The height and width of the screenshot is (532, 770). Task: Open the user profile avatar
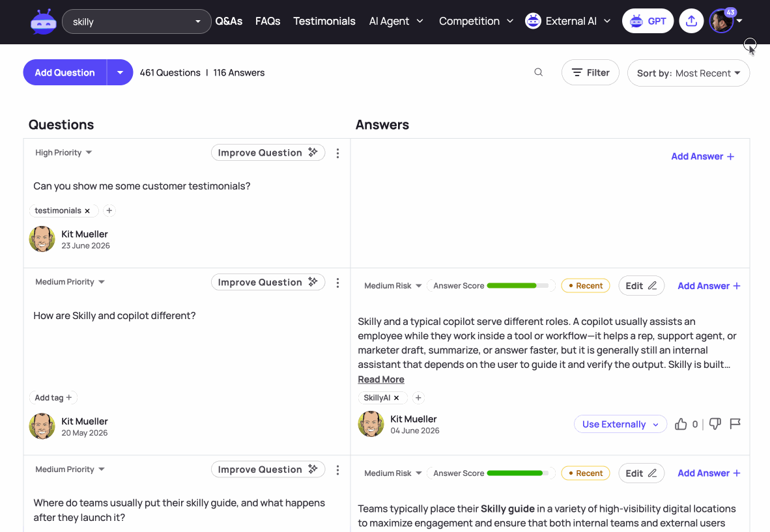click(721, 21)
